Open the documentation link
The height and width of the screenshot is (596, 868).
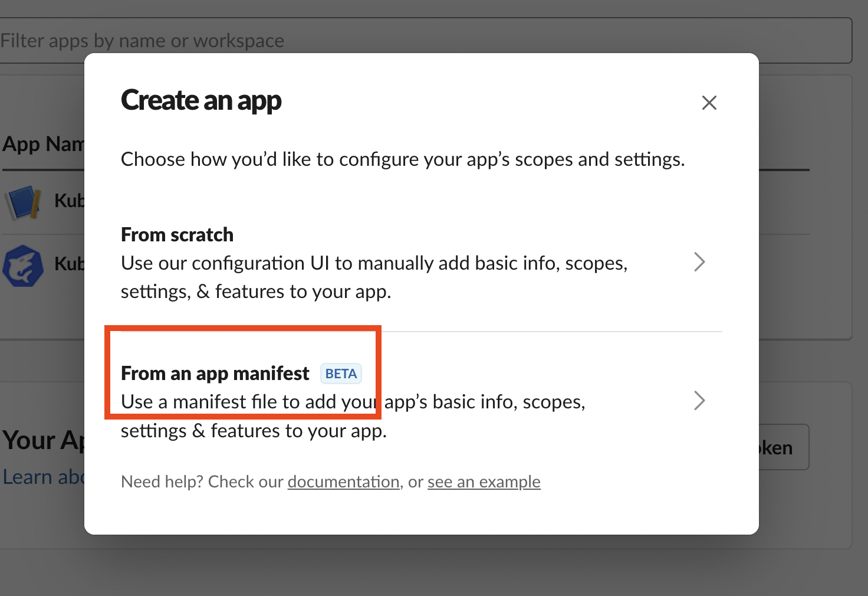click(343, 482)
